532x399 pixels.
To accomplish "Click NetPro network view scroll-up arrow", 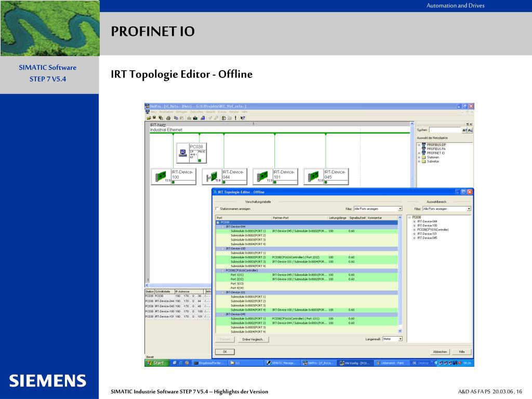I will (412, 124).
